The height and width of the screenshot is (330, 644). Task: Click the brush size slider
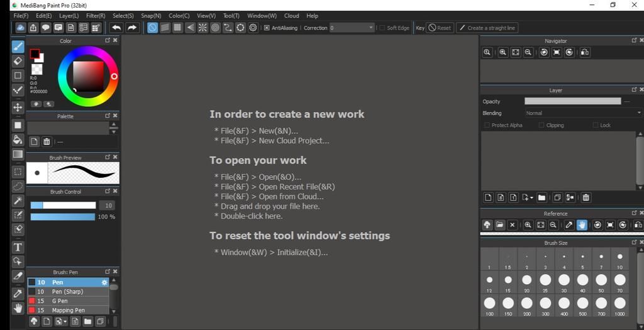click(64, 205)
